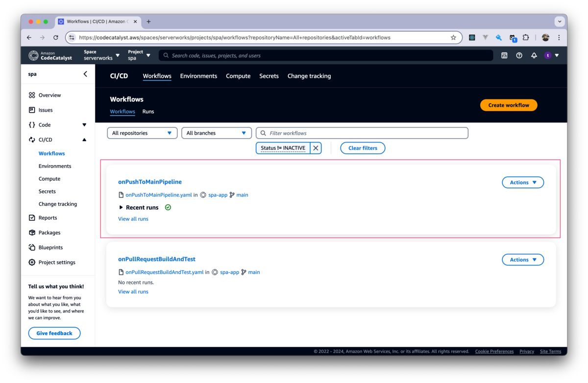Open Issues in the sidebar
Screen dimensions: 588x383
pos(41,110)
